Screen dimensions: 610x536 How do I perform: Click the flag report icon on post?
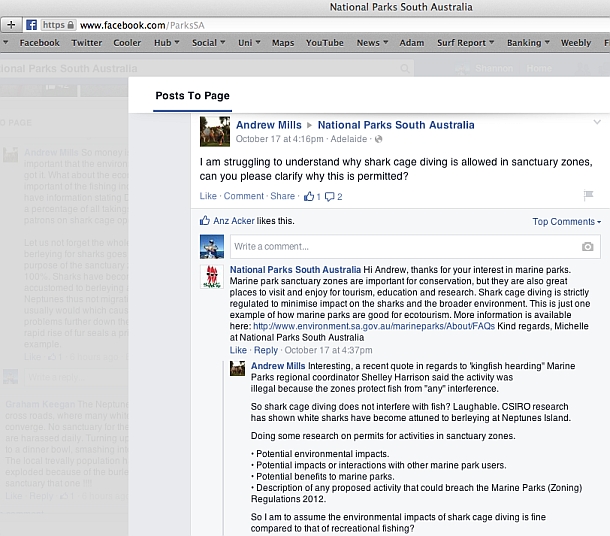588,194
